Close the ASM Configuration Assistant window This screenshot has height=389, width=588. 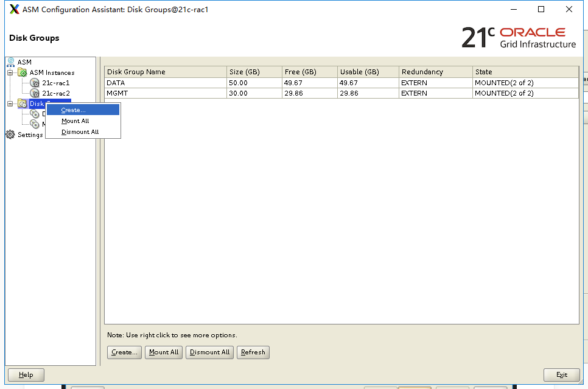click(569, 9)
